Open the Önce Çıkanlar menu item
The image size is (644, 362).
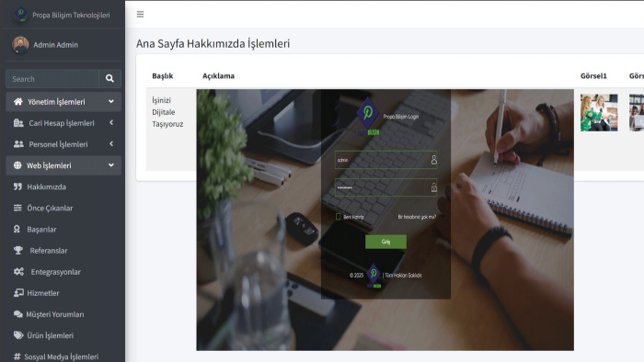pos(63,208)
